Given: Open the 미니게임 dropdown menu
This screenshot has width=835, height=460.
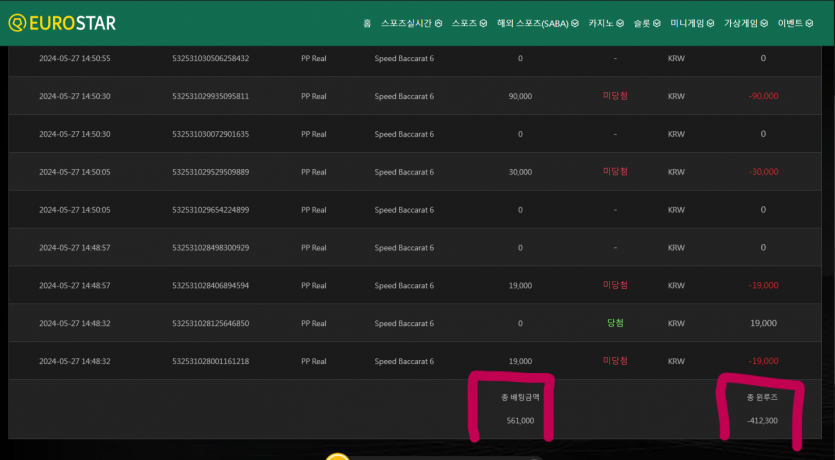Looking at the screenshot, I should pyautogui.click(x=692, y=23).
